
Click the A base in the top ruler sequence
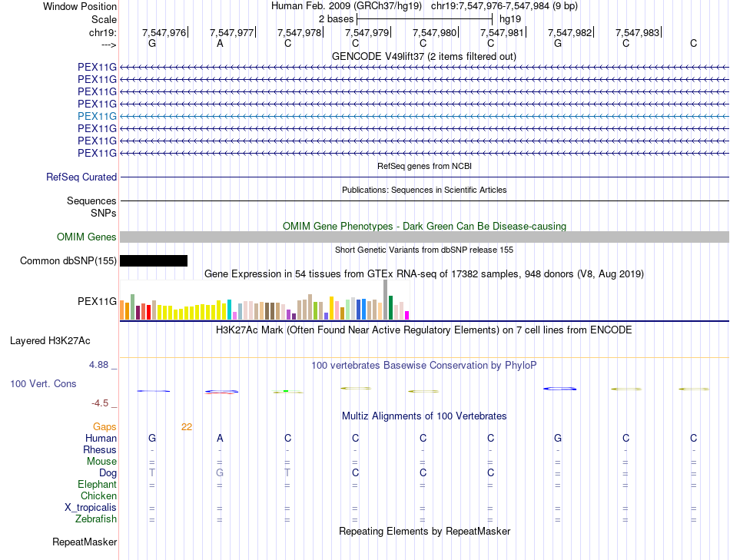point(220,43)
